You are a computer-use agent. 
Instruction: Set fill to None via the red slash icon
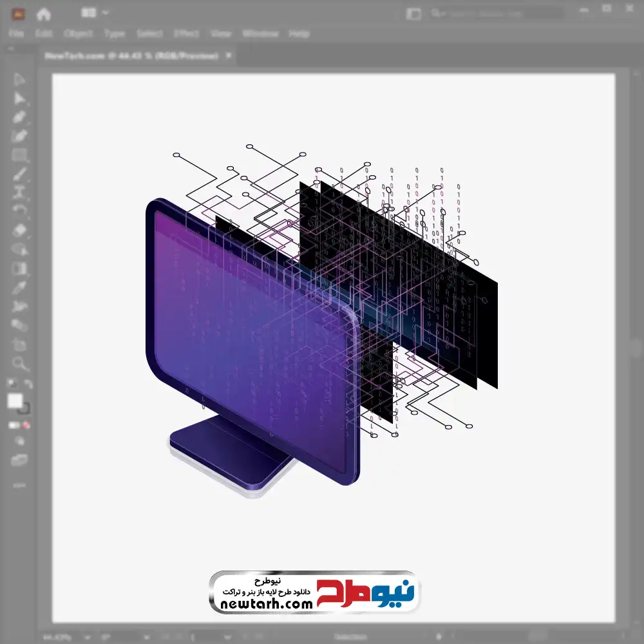[26, 425]
